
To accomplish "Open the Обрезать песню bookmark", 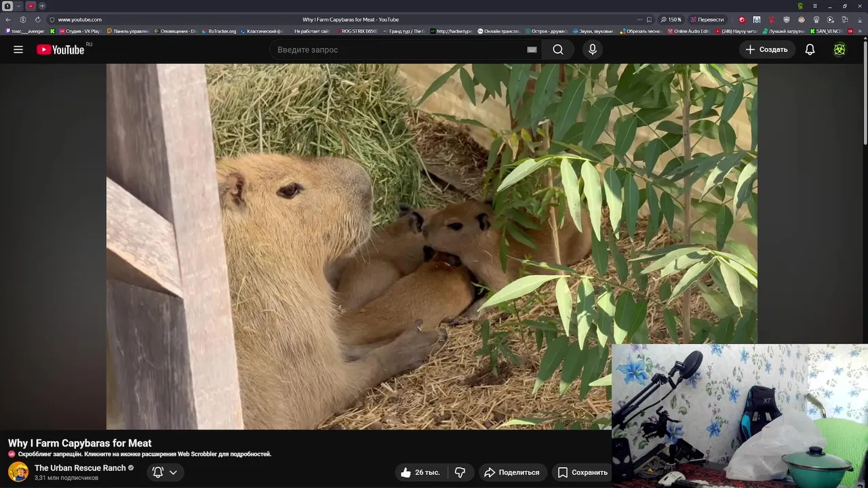I will (x=641, y=31).
